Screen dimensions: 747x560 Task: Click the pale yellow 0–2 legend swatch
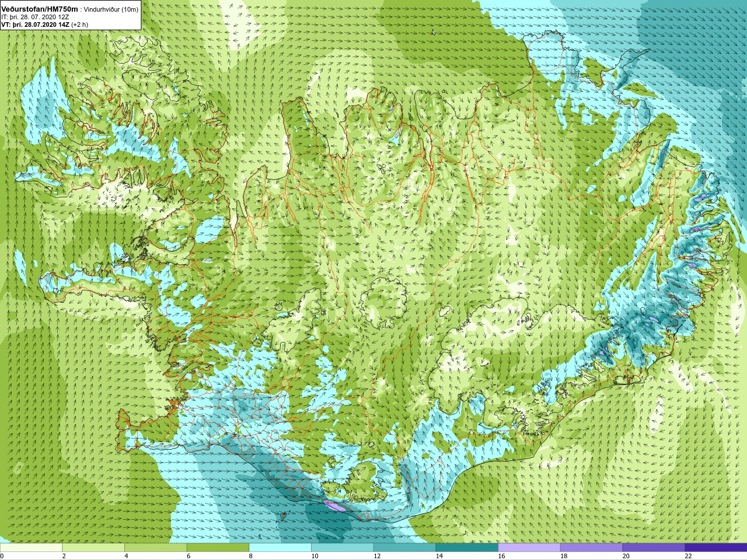(31, 547)
